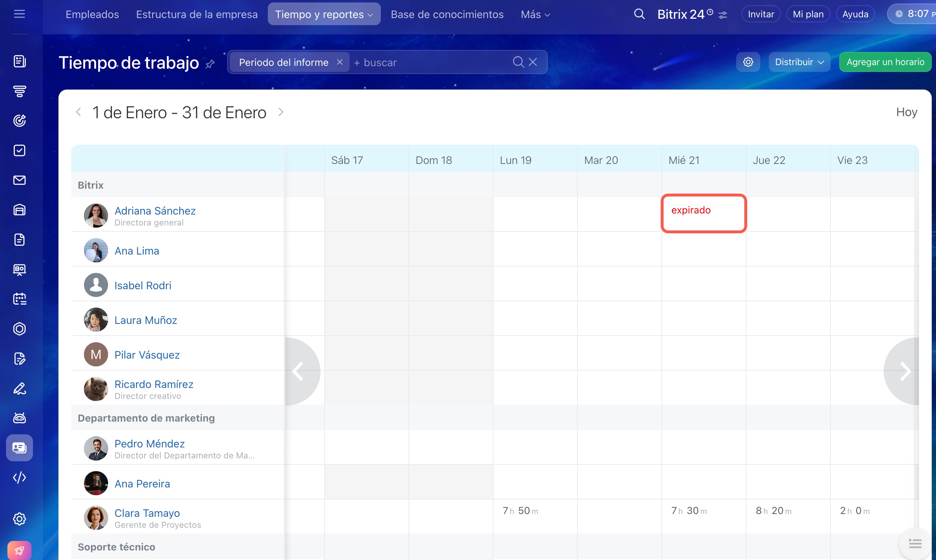Remove the Periodo del informe filter chip
The image size is (936, 560).
339,62
